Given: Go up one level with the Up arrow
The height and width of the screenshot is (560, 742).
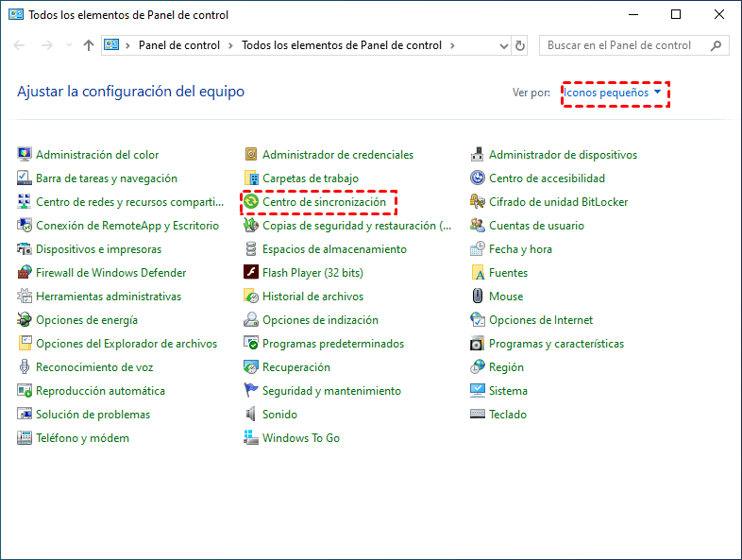Looking at the screenshot, I should click(x=89, y=45).
